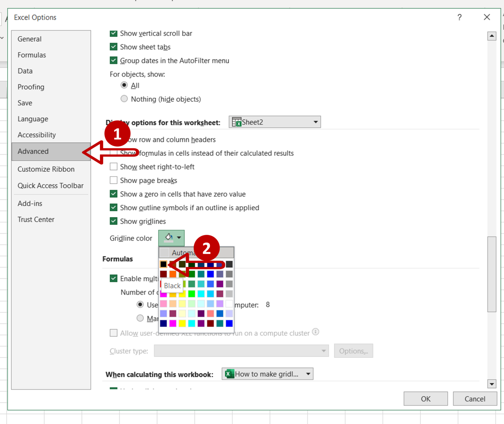Select the All objects radio button
The height and width of the screenshot is (424, 504).
[124, 85]
